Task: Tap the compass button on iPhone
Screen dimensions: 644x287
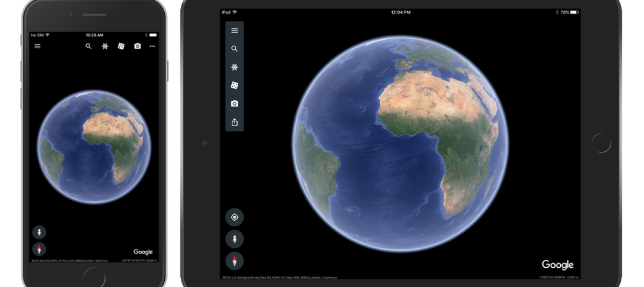Action: point(39,249)
